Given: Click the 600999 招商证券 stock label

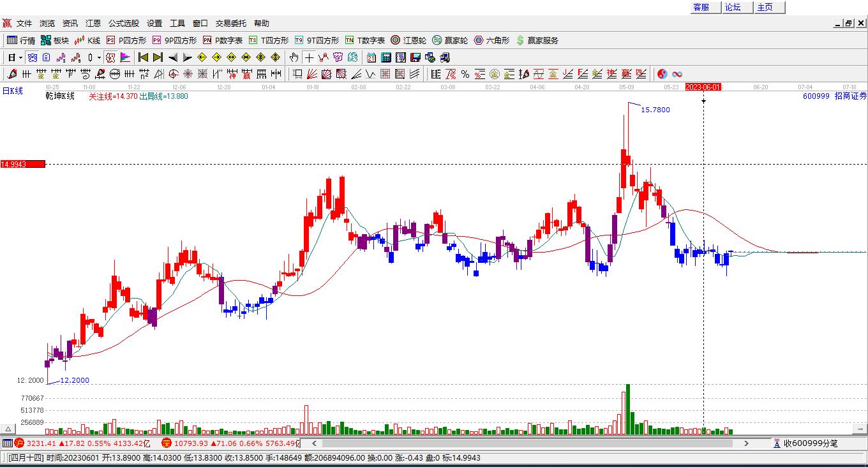Looking at the screenshot, I should (x=835, y=96).
